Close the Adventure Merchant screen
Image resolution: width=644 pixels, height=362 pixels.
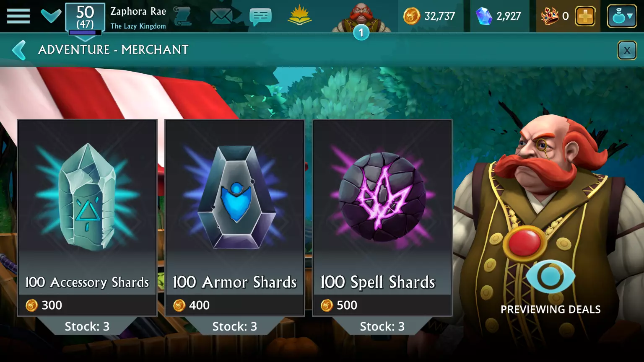(627, 51)
